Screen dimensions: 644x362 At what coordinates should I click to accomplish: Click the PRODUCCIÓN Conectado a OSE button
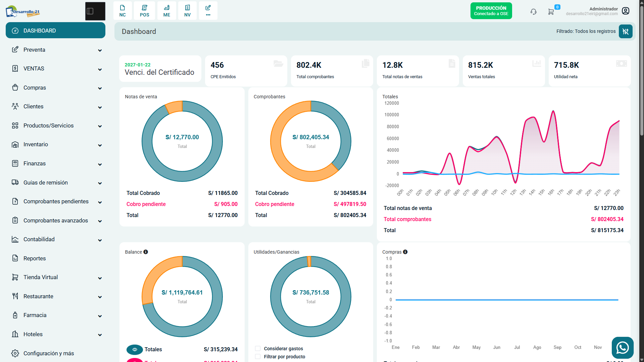click(x=491, y=11)
